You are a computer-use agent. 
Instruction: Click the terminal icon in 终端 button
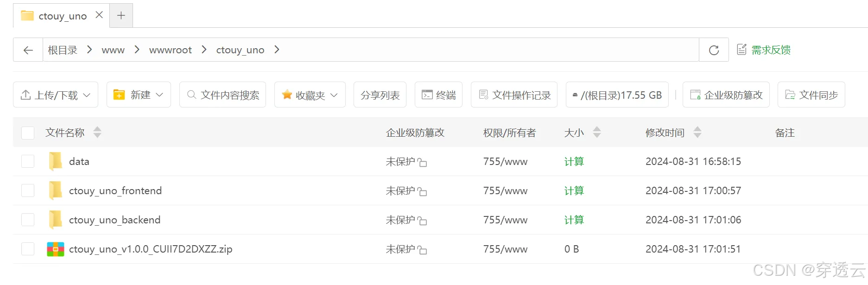427,95
